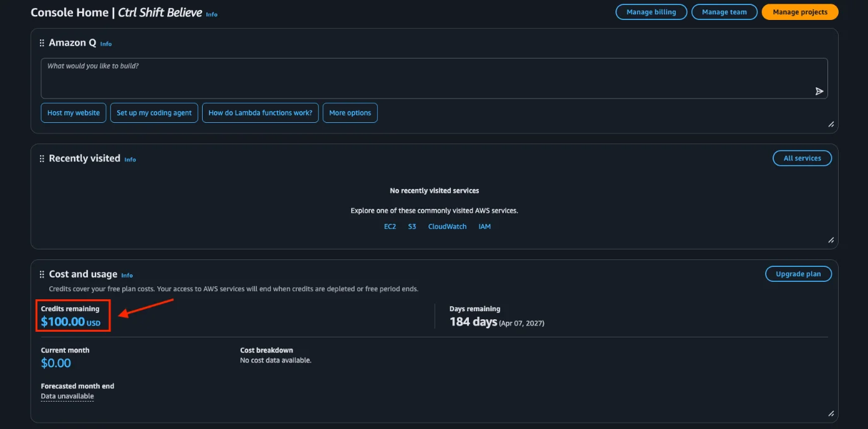Choose How do Lambda functions work? prompt

[261, 113]
